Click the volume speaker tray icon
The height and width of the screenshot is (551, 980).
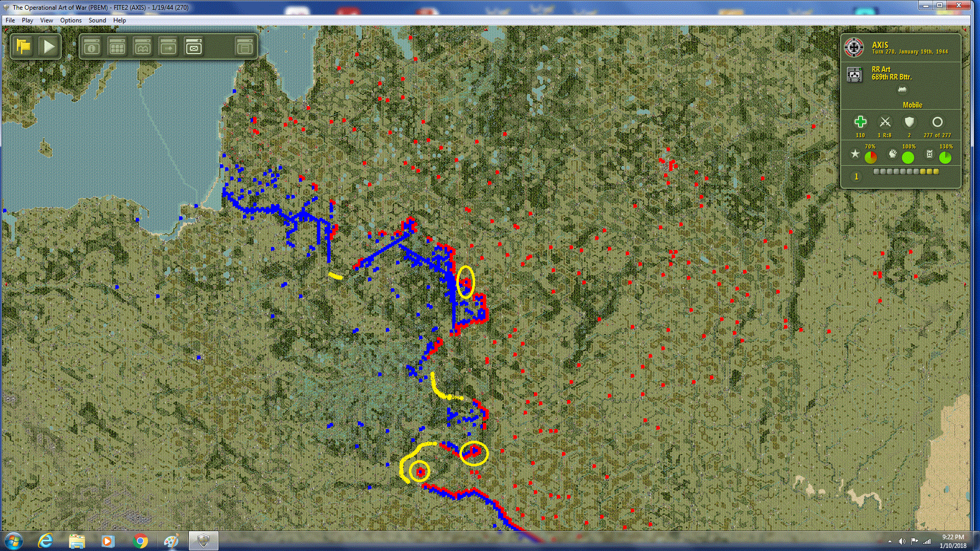tap(902, 541)
